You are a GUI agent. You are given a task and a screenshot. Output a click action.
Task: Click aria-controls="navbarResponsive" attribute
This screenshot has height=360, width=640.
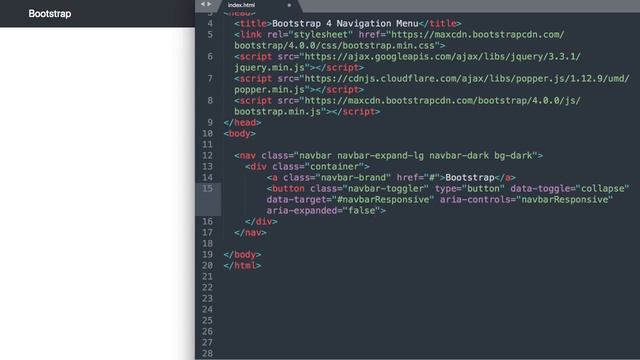point(526,200)
